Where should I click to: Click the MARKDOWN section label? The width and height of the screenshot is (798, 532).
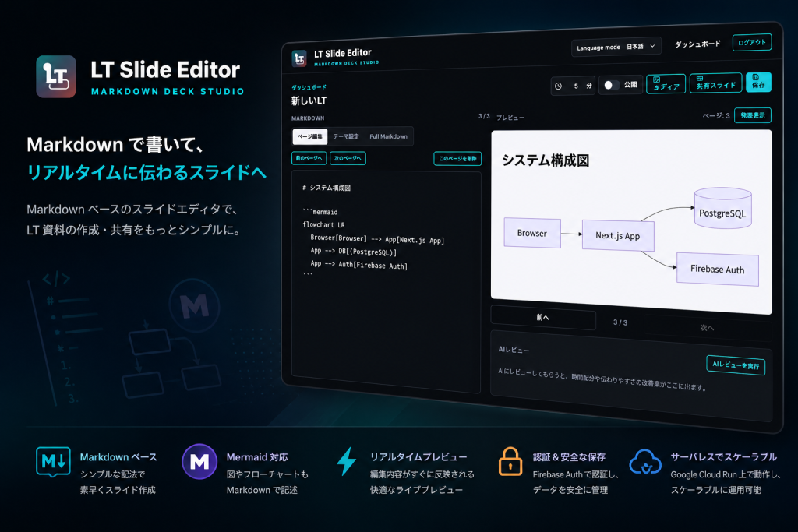point(307,118)
